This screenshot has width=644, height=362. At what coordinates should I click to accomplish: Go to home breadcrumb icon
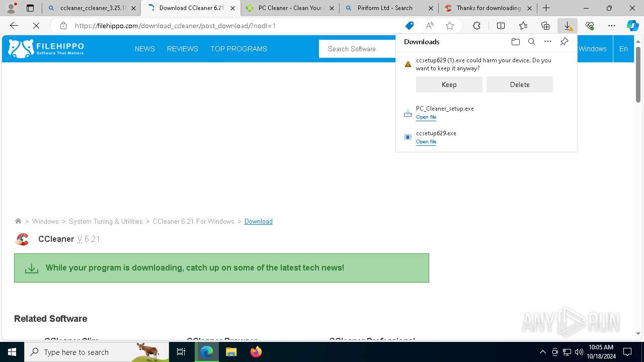click(x=18, y=221)
